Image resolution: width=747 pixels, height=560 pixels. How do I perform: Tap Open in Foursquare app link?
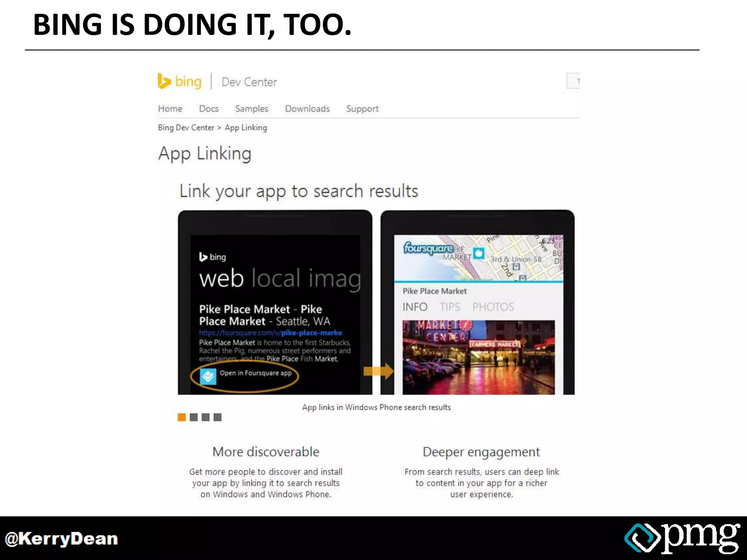click(256, 373)
